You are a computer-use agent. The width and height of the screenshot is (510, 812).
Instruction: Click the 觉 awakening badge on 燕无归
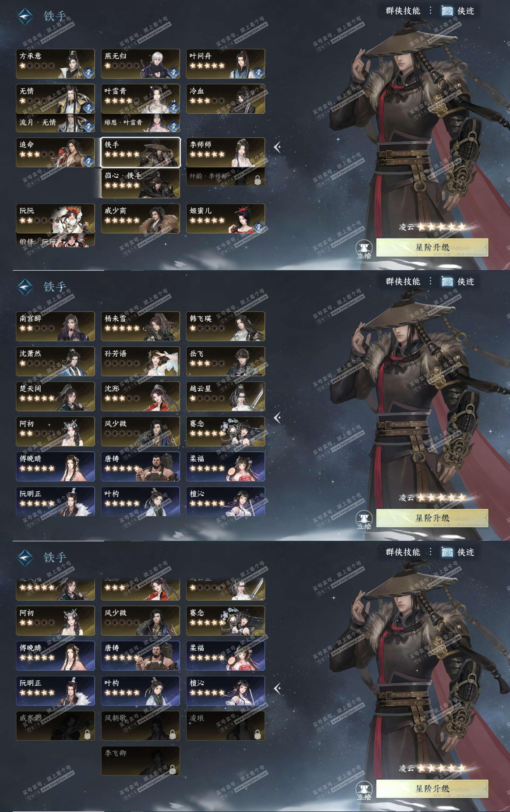point(173,72)
